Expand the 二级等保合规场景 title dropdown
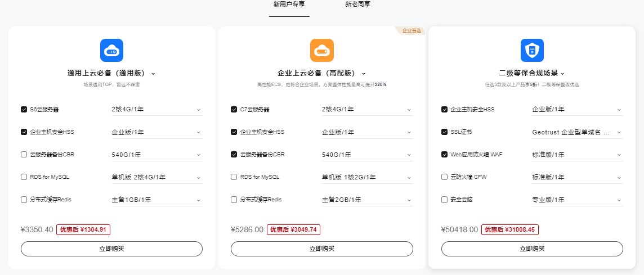The height and width of the screenshot is (275, 644). coord(562,74)
